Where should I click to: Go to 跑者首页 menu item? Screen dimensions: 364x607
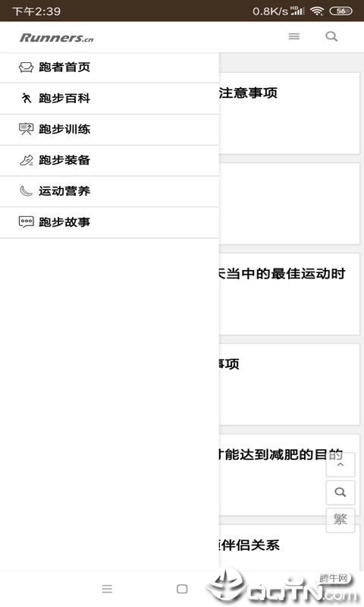(109, 68)
